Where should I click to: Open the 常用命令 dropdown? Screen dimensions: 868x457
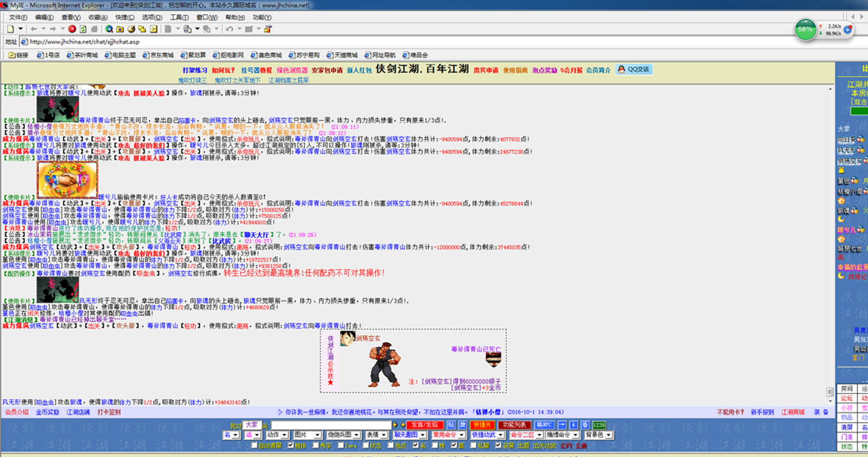point(449,435)
